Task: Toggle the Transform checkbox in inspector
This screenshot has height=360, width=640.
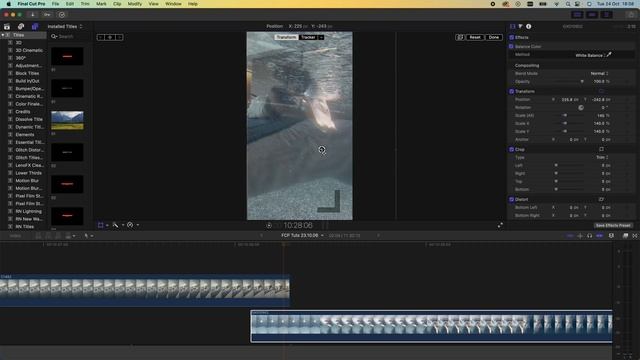Action: 511,91
